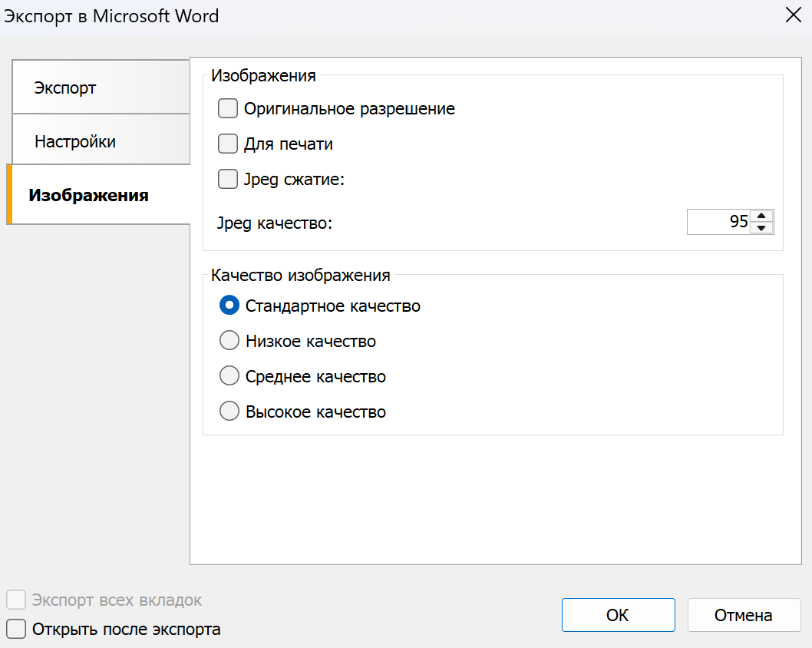The height and width of the screenshot is (648, 812).
Task: Toggle the Jpeg сжатие checkbox
Action: click(228, 180)
